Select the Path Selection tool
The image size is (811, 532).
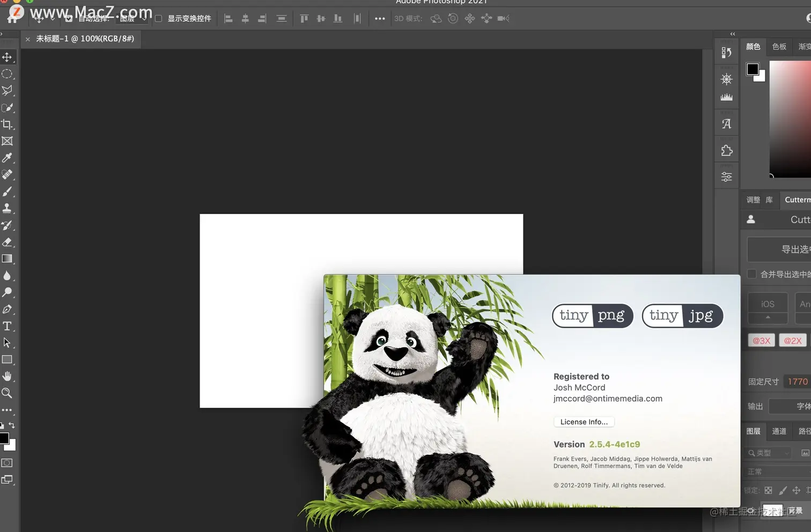click(x=7, y=343)
